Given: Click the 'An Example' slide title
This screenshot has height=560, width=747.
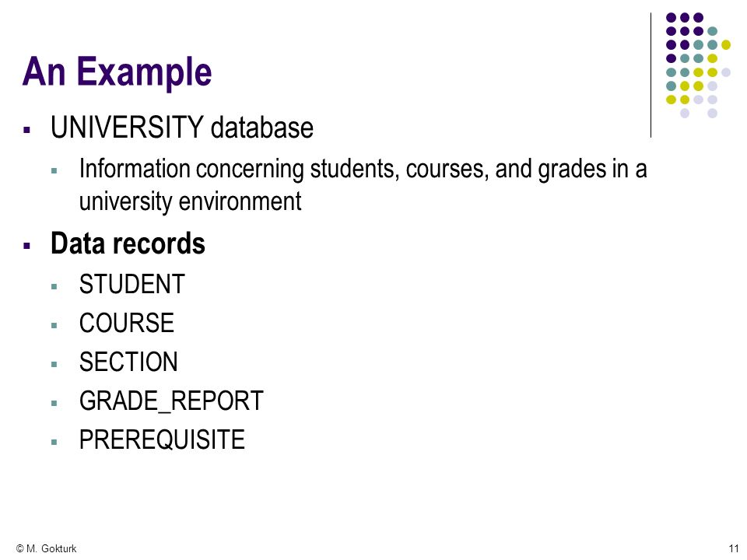Looking at the screenshot, I should tap(117, 72).
